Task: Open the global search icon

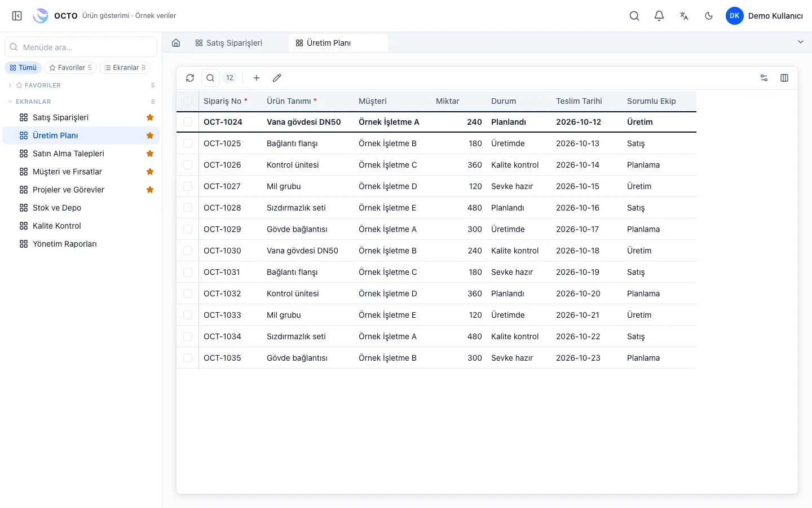Action: tap(634, 16)
